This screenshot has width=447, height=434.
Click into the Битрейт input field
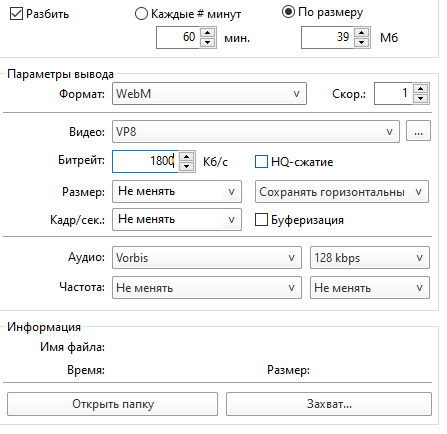coord(145,162)
